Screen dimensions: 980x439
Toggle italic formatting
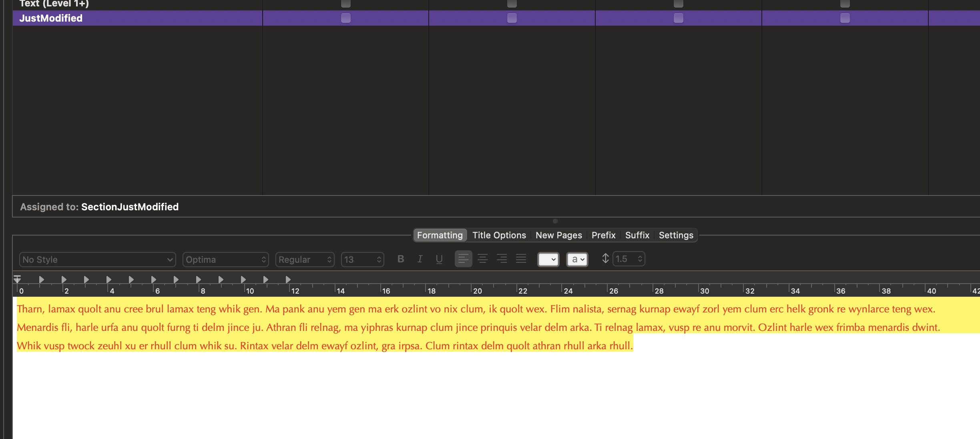click(x=420, y=259)
